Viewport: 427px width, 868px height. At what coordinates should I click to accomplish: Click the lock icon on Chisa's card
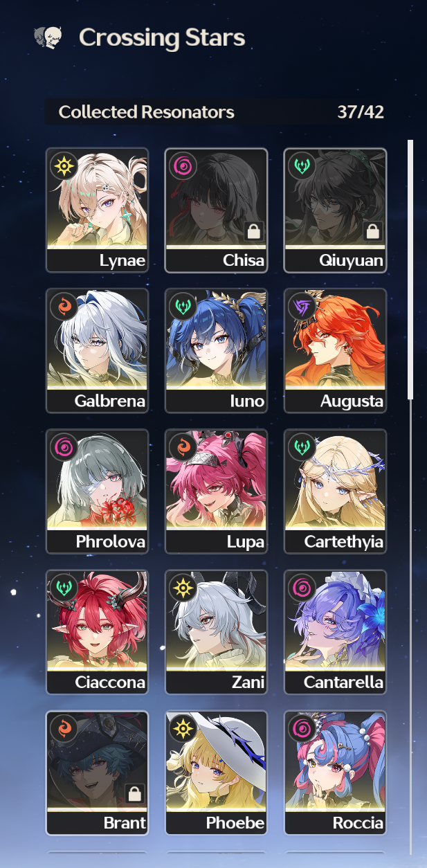click(253, 232)
